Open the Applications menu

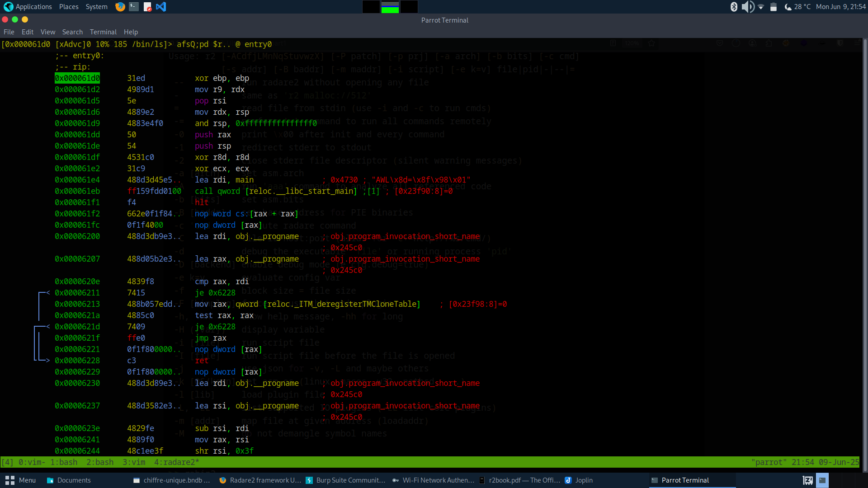coord(28,7)
